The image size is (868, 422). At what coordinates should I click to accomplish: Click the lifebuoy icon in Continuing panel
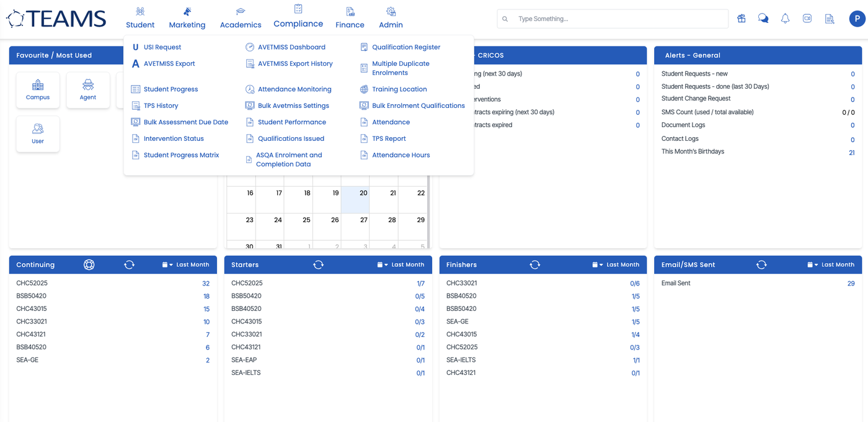89,265
